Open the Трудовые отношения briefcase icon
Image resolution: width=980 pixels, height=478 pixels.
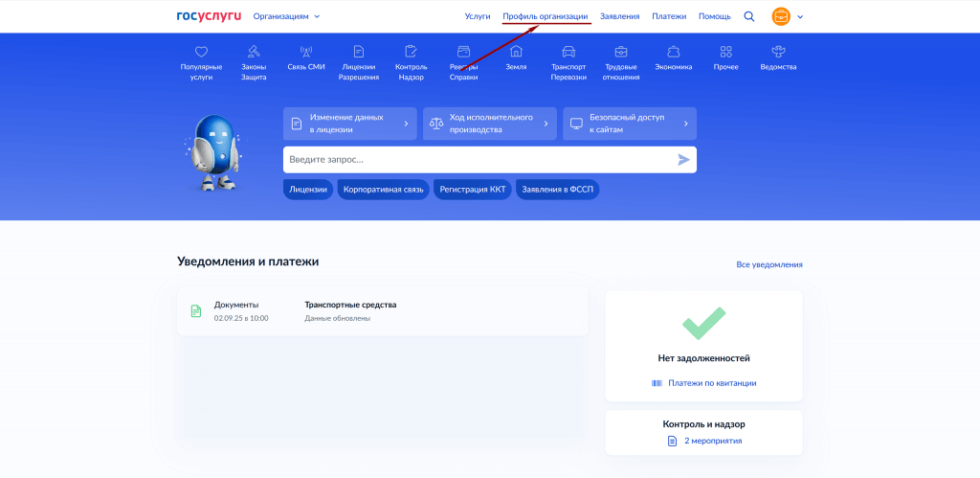coord(621,52)
